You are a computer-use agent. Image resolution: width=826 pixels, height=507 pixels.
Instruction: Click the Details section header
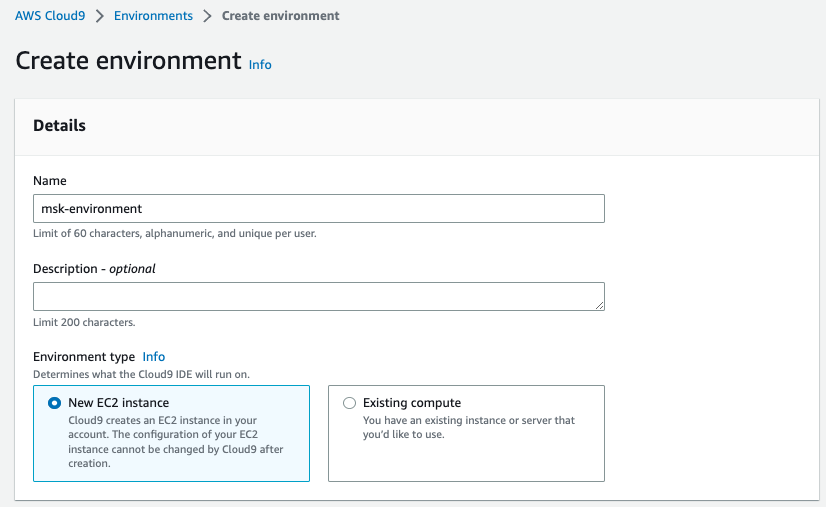(60, 125)
